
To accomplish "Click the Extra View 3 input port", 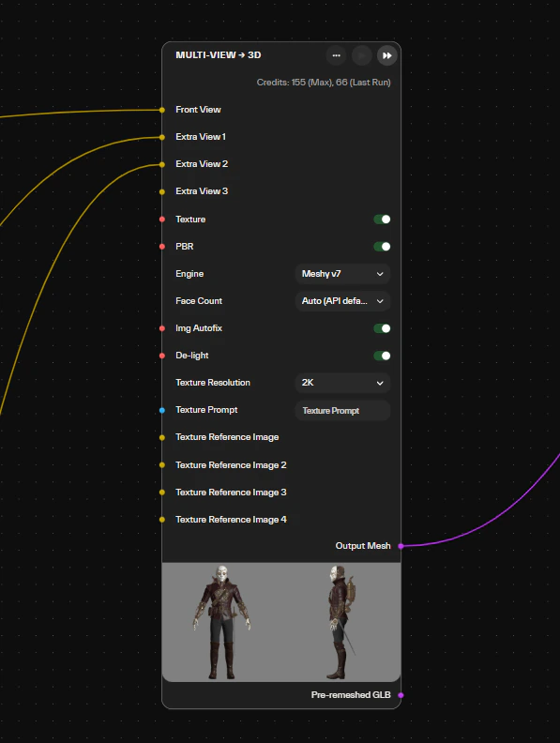I will [162, 192].
